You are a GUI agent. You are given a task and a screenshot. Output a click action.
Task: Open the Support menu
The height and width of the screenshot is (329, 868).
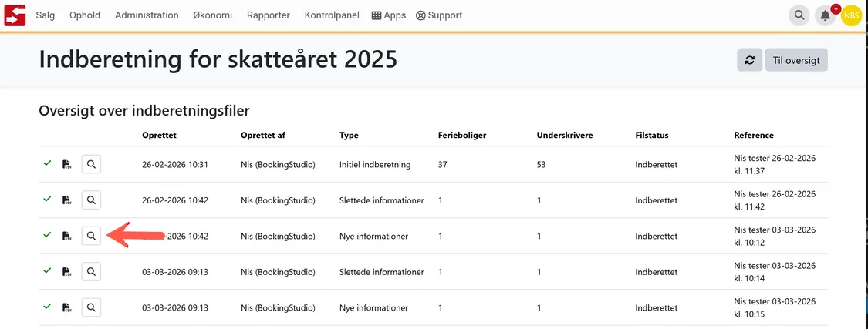(439, 15)
